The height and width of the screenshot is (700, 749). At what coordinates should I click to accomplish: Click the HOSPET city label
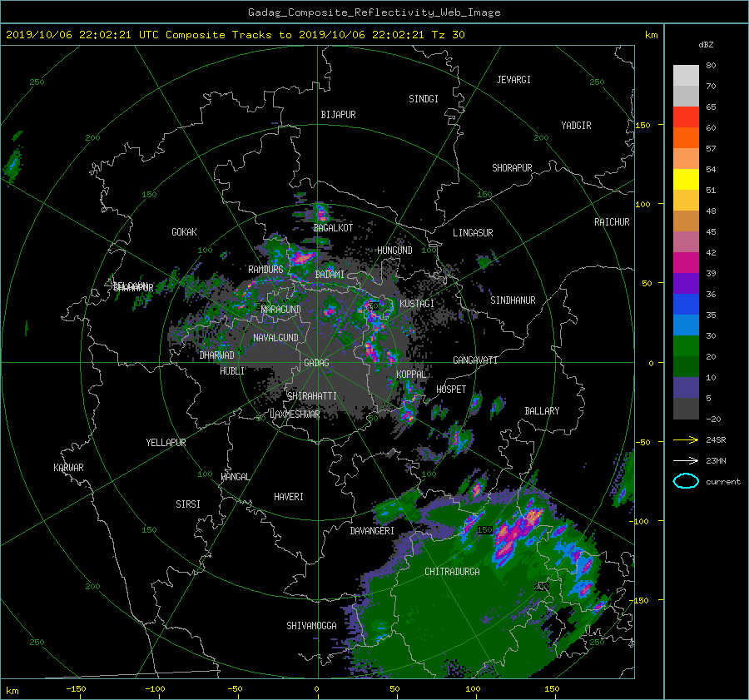tap(451, 390)
